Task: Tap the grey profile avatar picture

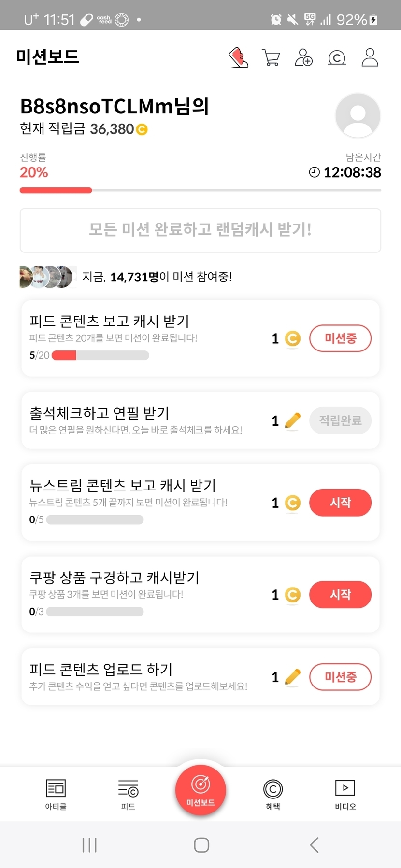Action: 358,116
